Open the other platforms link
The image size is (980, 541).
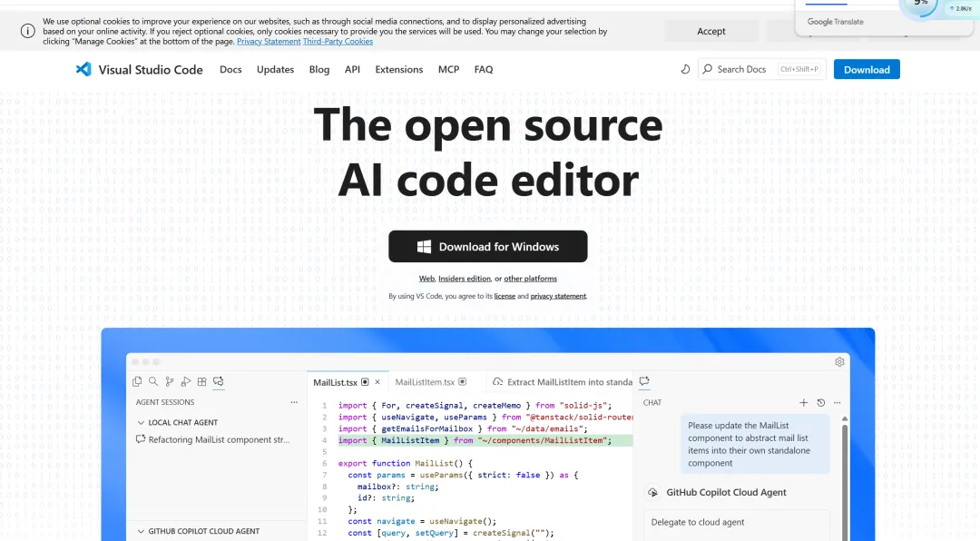[x=531, y=279]
